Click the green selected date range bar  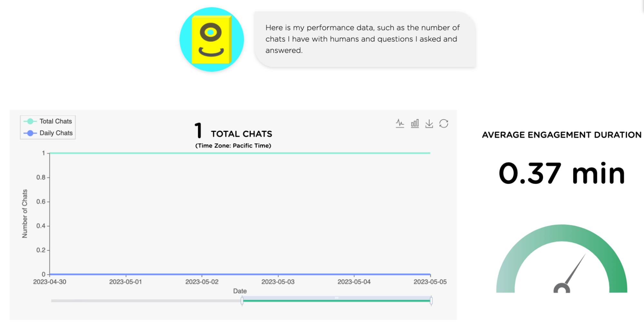[x=337, y=301]
